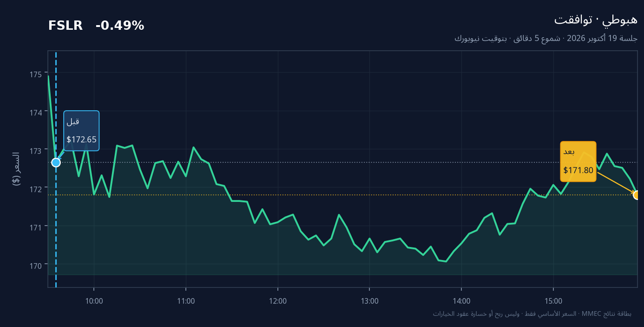Select the 'قبل $172.65' annotation box
This screenshot has height=327, width=644.
81,131
